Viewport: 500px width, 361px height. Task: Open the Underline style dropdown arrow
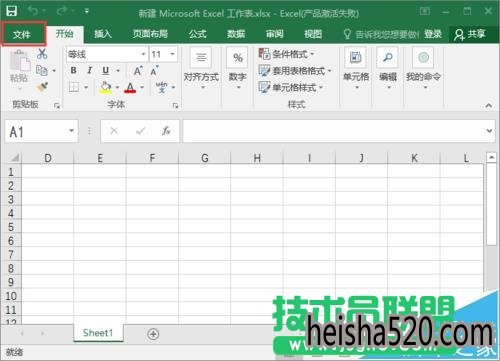(118, 71)
